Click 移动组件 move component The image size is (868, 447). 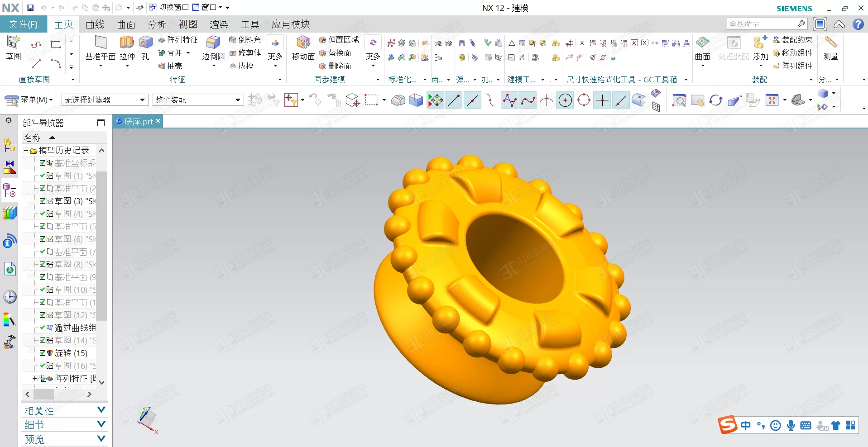pyautogui.click(x=792, y=53)
